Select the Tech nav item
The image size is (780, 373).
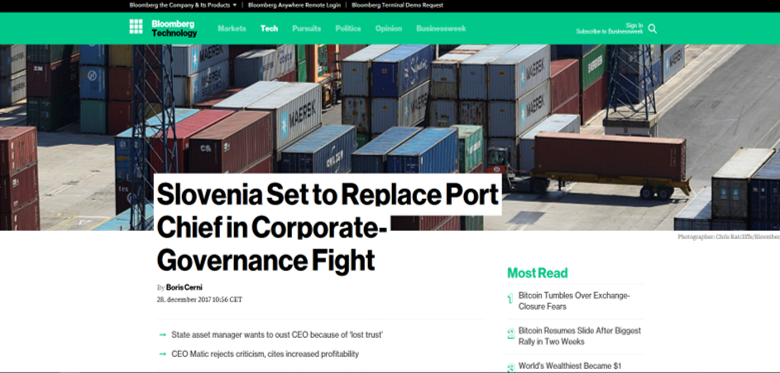[x=269, y=28]
